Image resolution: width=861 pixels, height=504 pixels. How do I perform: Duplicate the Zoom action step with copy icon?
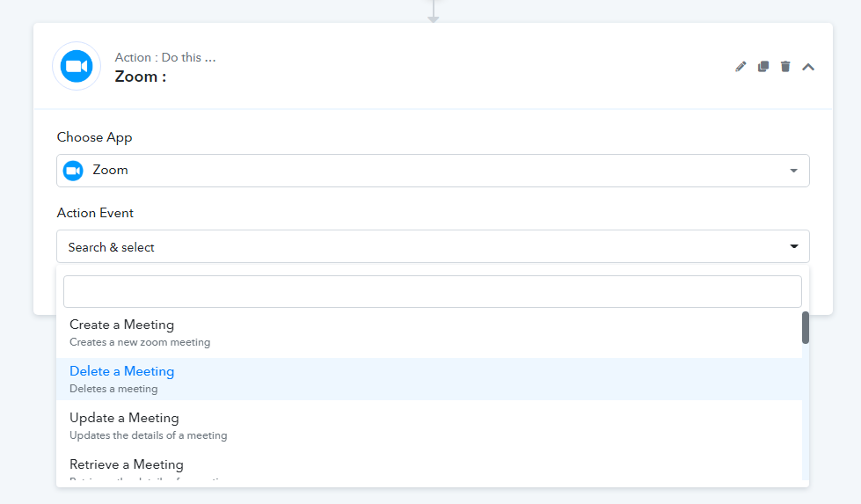click(x=763, y=67)
